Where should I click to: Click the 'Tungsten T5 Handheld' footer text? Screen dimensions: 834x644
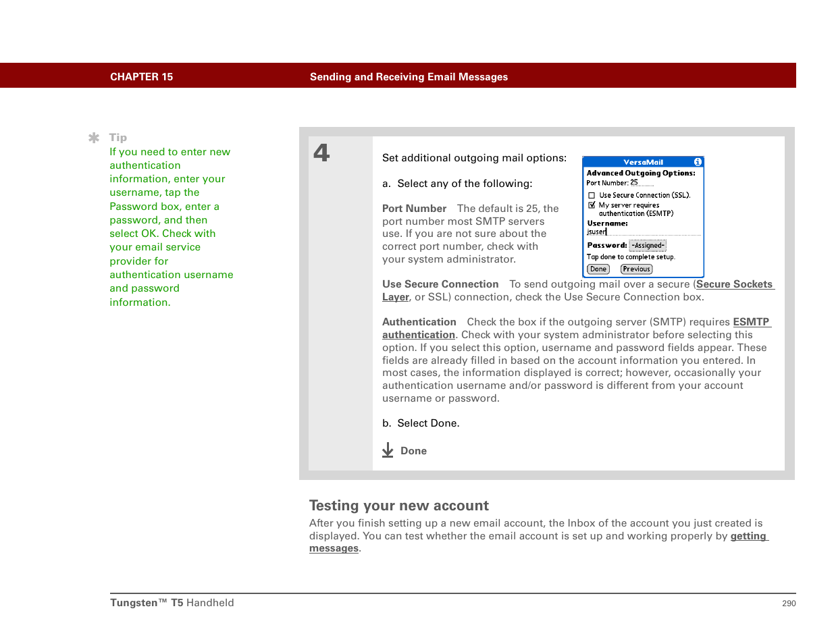[x=172, y=603]
